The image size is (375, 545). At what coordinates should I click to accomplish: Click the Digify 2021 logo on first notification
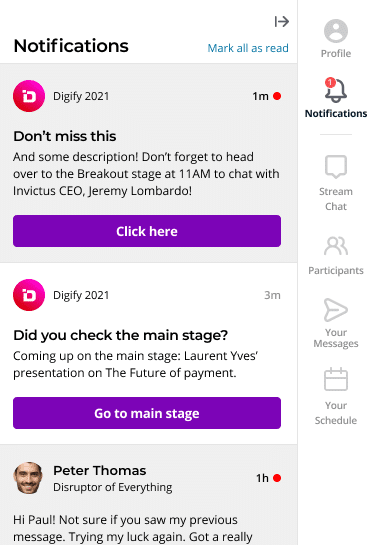29,96
